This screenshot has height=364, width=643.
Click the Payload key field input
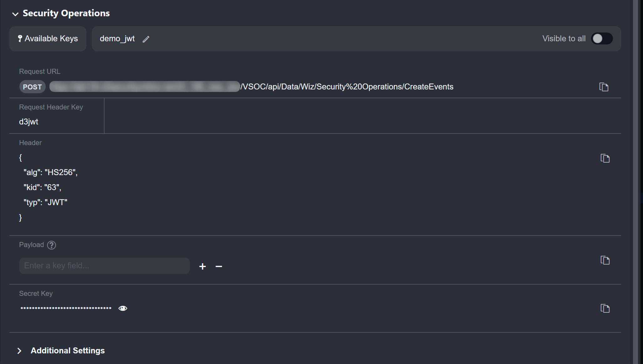(104, 266)
